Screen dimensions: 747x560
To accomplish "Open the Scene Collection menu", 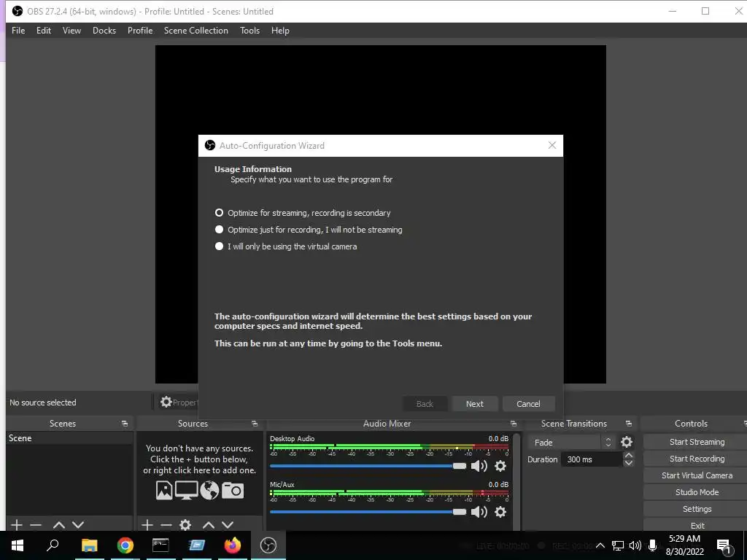I will (x=196, y=31).
